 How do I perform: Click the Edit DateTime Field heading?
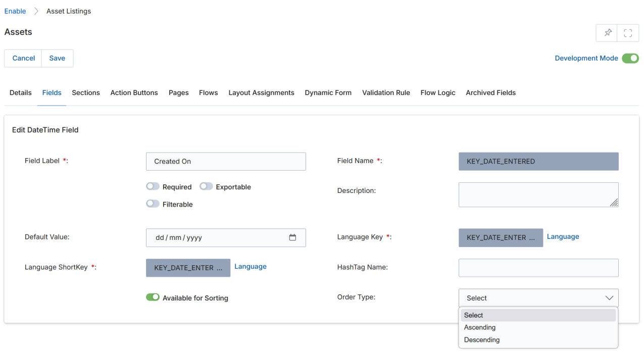(45, 130)
